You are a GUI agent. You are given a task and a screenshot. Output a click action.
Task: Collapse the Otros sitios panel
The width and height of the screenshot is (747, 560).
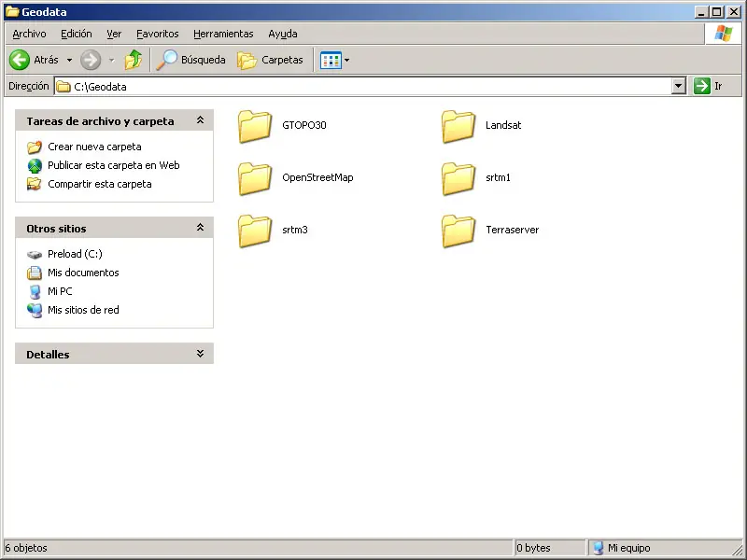tap(201, 228)
